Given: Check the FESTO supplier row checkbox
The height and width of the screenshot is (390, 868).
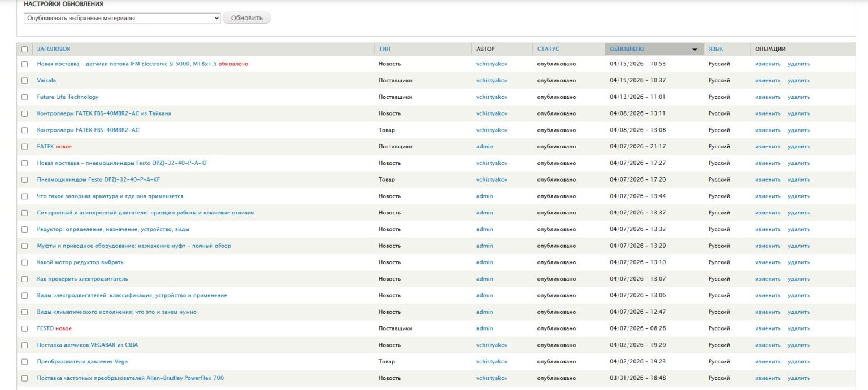Looking at the screenshot, I should [x=24, y=328].
